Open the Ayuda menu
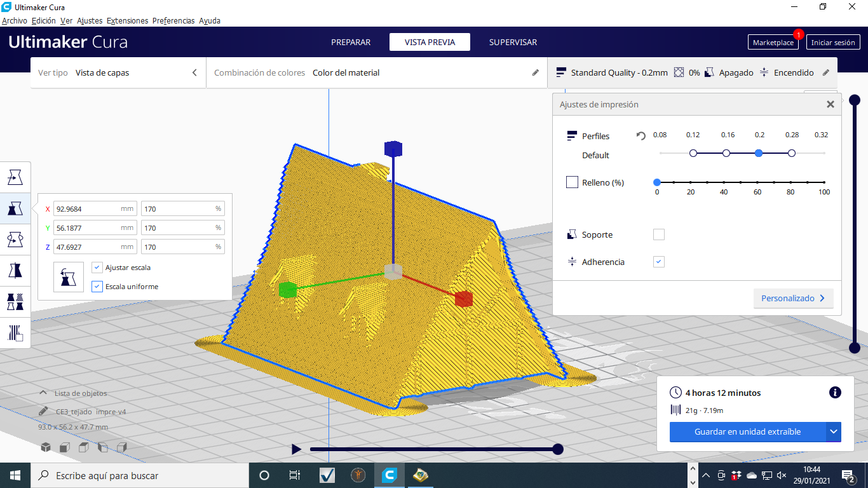The image size is (868, 488). point(210,20)
